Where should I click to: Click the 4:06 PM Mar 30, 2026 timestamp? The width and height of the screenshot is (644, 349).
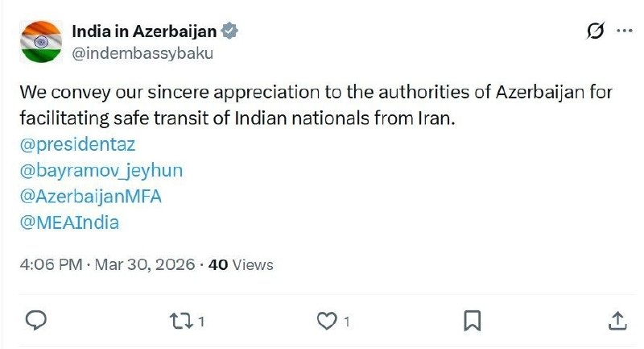pos(109,264)
